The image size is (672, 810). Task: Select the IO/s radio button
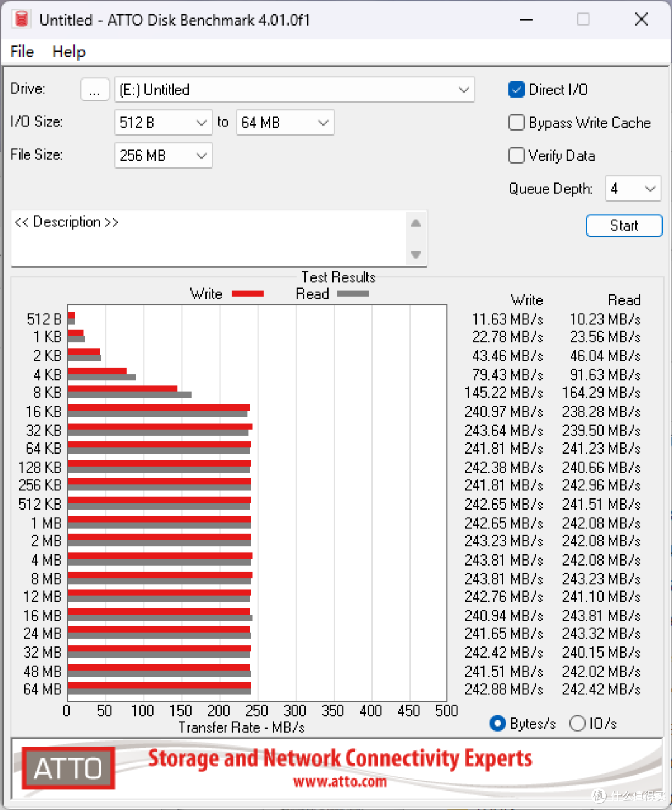(577, 723)
